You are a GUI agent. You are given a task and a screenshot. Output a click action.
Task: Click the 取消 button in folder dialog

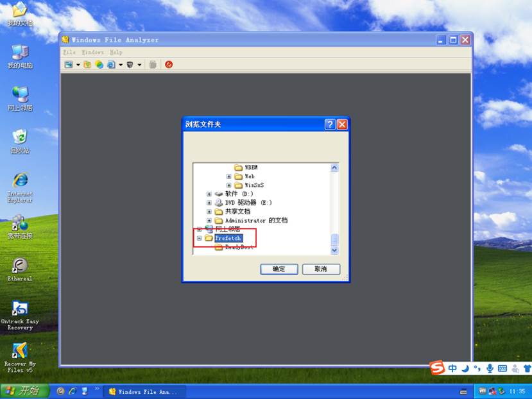(321, 269)
